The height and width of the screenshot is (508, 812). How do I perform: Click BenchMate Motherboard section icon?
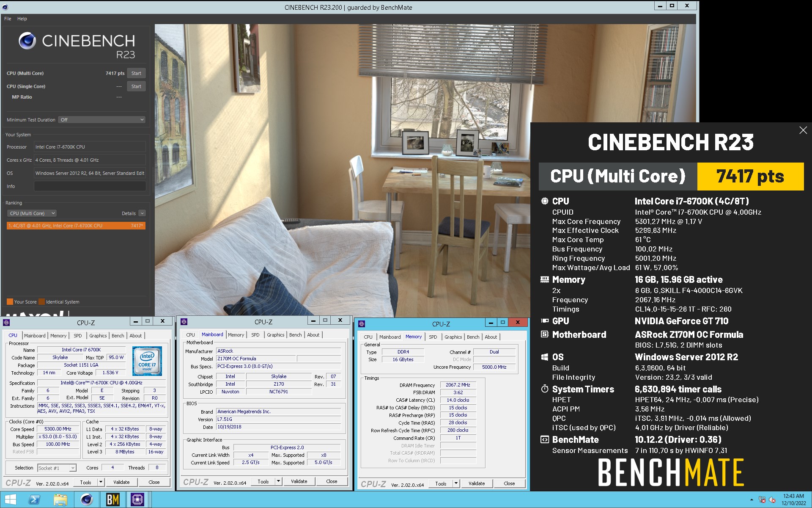click(545, 334)
